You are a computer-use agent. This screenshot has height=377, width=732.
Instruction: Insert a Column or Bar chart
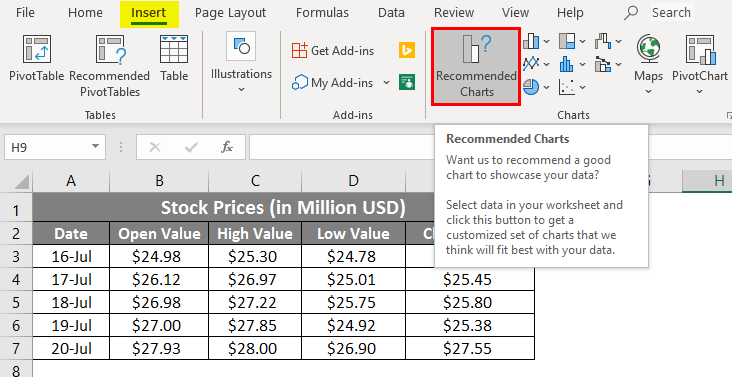coord(531,41)
